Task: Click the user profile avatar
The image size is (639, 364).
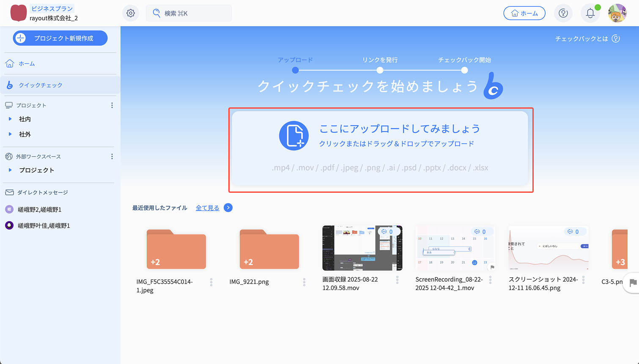Action: pyautogui.click(x=617, y=13)
